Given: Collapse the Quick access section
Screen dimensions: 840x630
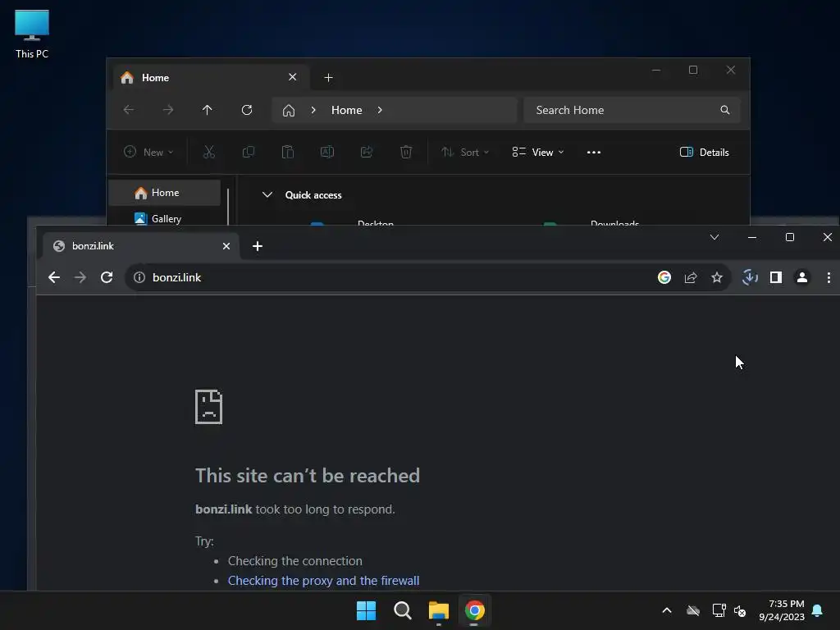Looking at the screenshot, I should (267, 195).
